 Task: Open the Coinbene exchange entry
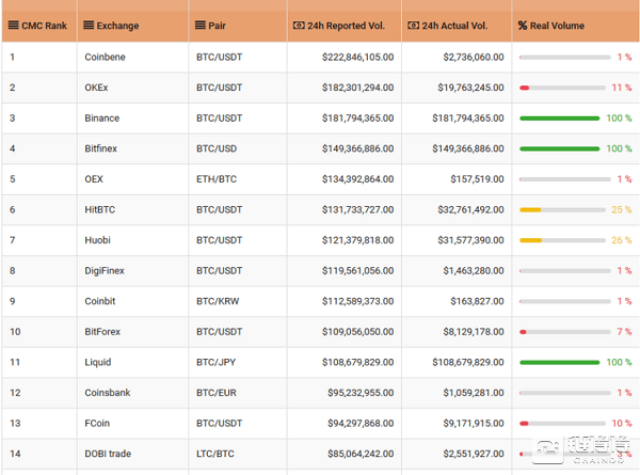[x=106, y=57]
